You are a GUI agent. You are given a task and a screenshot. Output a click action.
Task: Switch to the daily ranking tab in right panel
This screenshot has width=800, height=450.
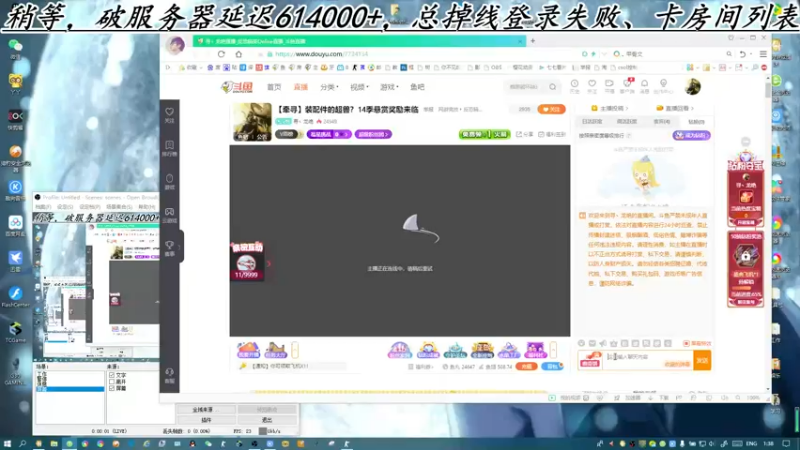[592, 121]
